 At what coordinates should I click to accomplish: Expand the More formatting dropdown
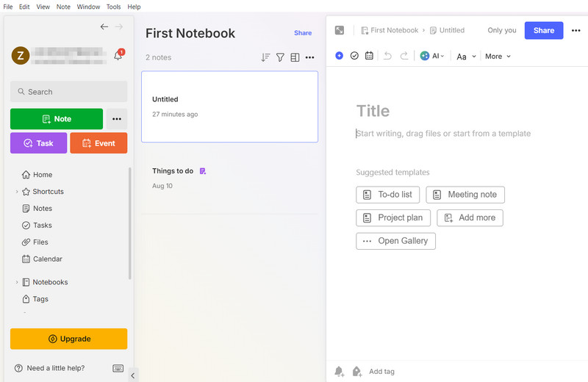point(498,57)
